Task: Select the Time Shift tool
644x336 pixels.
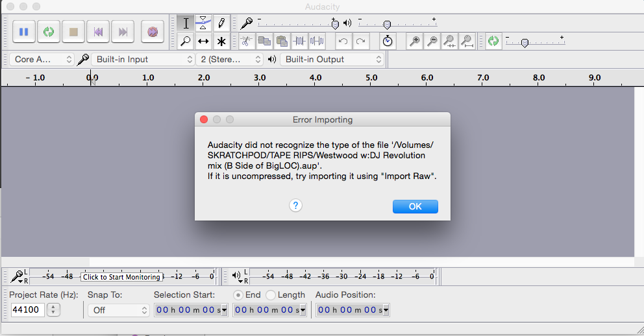Action: point(203,41)
